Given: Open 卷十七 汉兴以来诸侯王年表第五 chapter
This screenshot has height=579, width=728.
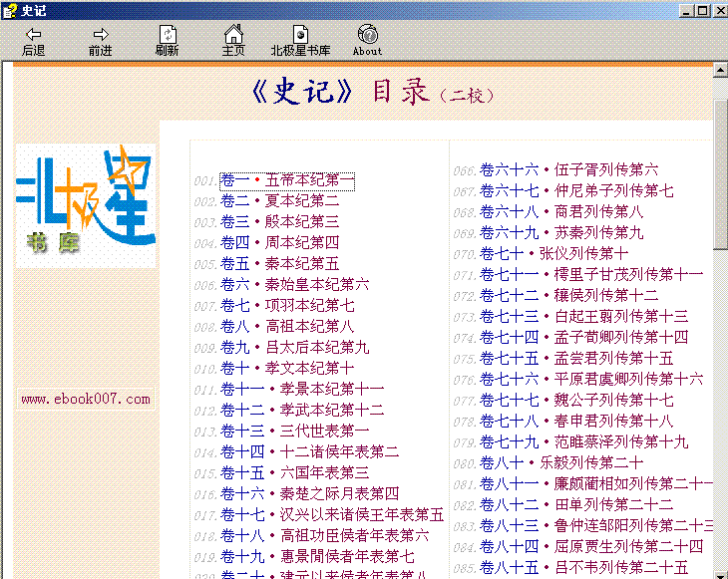Looking at the screenshot, I should [x=332, y=514].
